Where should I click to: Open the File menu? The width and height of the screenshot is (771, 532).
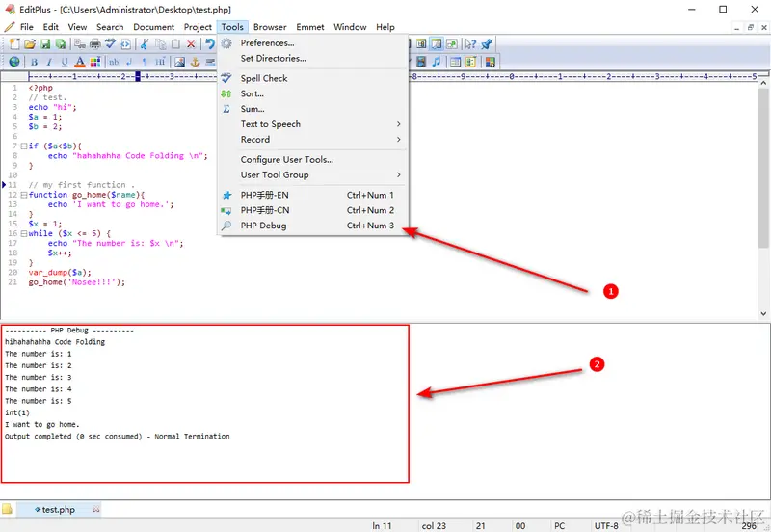coord(27,27)
